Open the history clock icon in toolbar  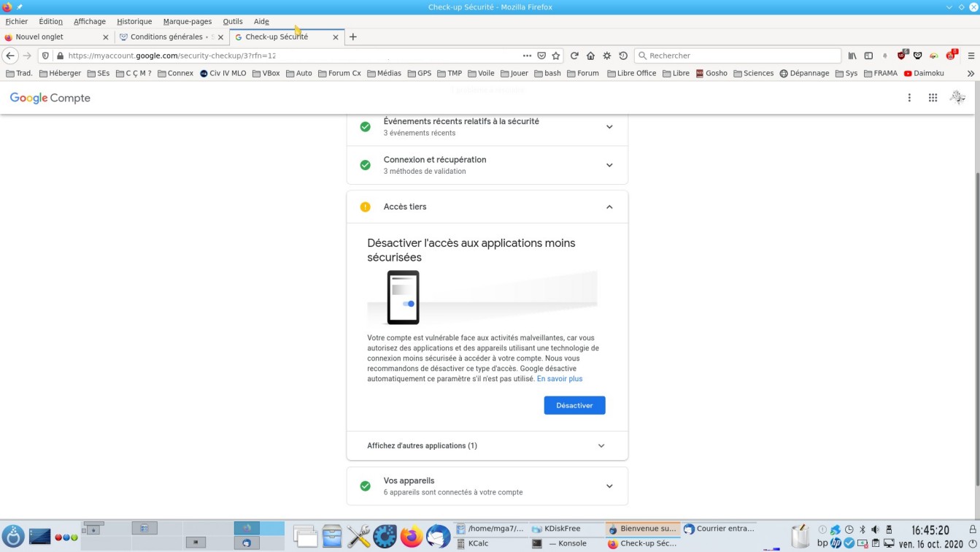(623, 55)
